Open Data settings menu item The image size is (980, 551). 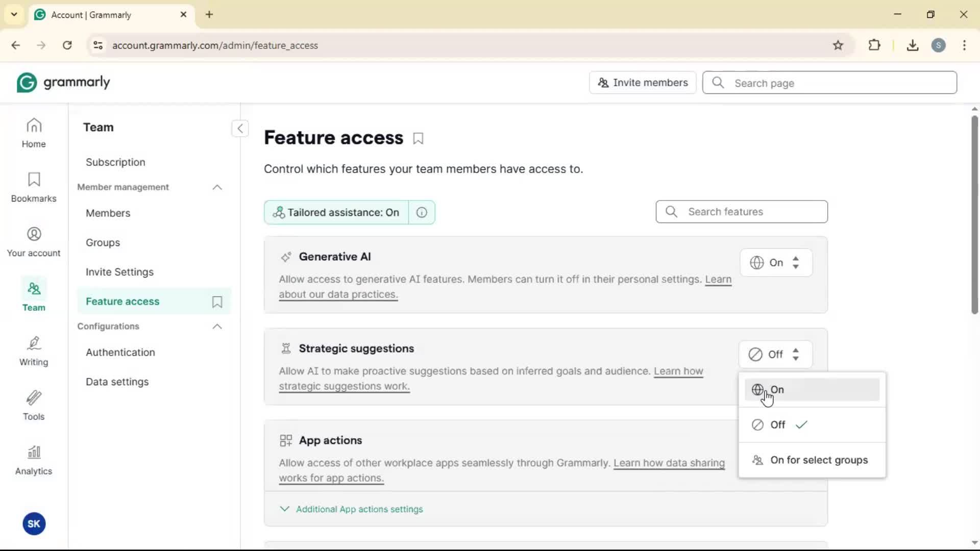click(x=117, y=382)
